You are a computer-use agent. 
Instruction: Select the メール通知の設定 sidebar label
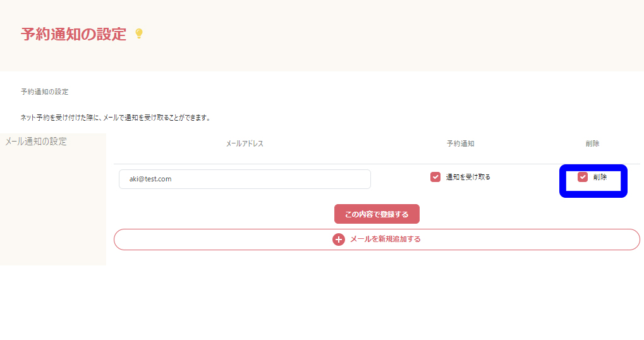[36, 142]
